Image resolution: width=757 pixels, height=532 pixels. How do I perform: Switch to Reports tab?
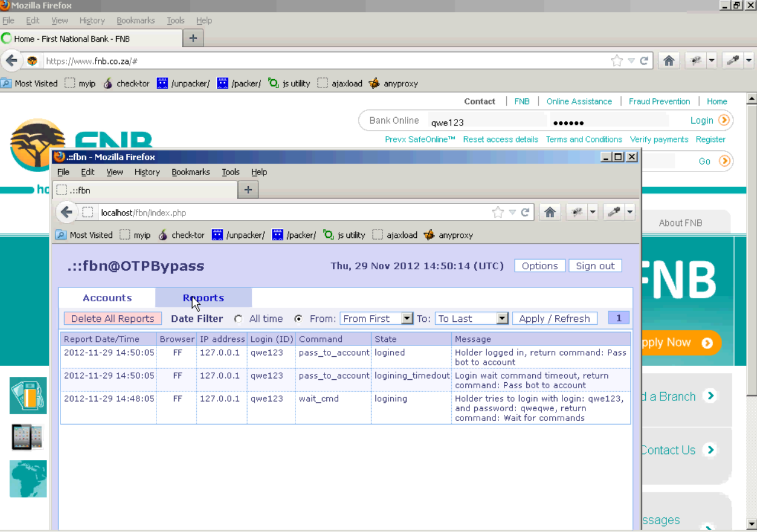click(204, 298)
